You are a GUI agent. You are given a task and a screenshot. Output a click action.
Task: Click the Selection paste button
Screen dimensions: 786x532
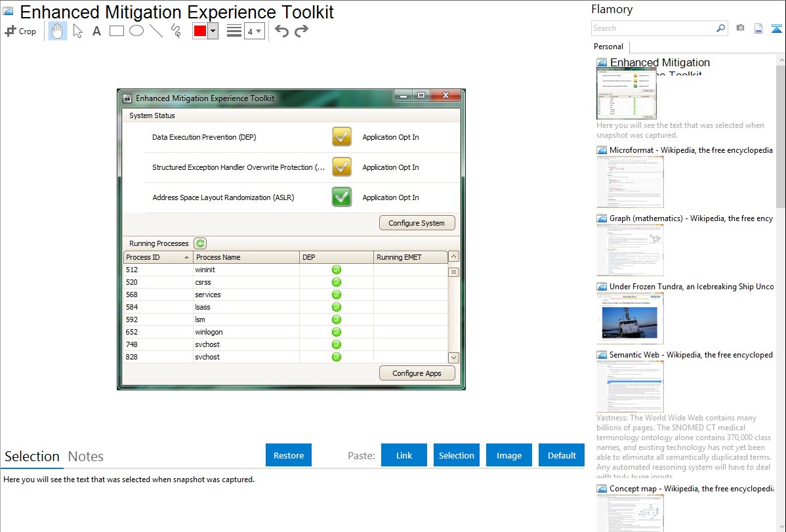tap(457, 455)
